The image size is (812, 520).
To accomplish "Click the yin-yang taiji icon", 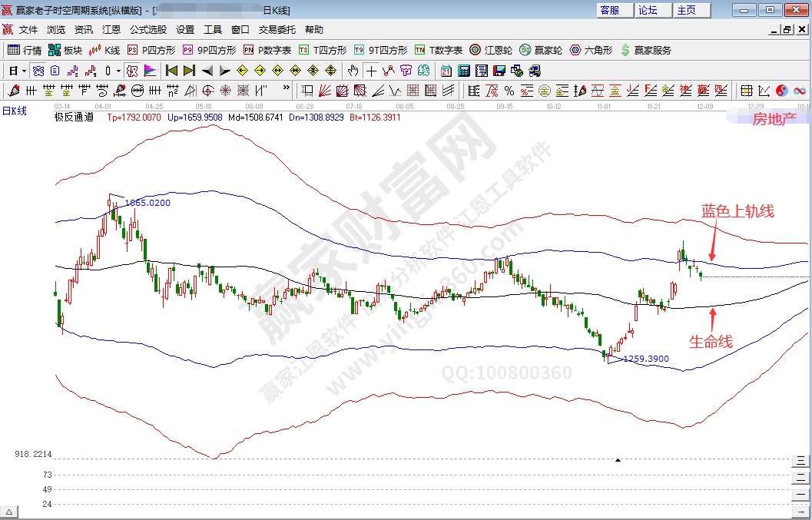I will [782, 91].
